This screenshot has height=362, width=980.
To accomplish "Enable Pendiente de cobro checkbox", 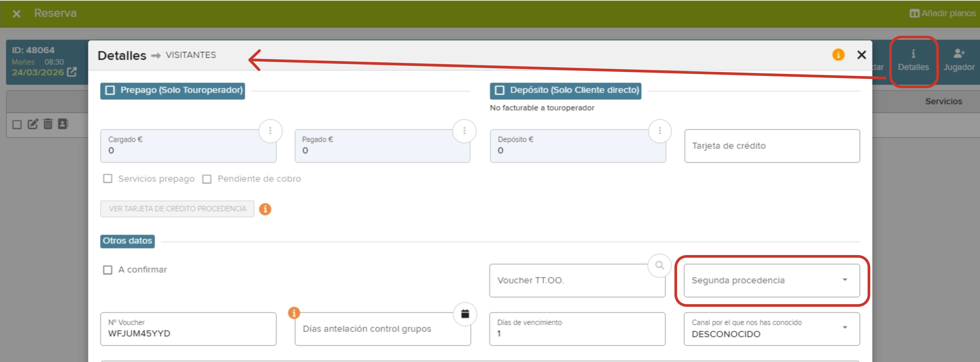I will point(207,179).
